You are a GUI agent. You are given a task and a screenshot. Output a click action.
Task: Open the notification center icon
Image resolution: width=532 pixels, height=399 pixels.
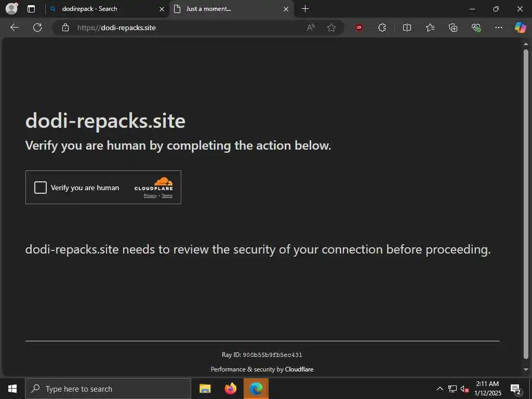click(x=516, y=389)
